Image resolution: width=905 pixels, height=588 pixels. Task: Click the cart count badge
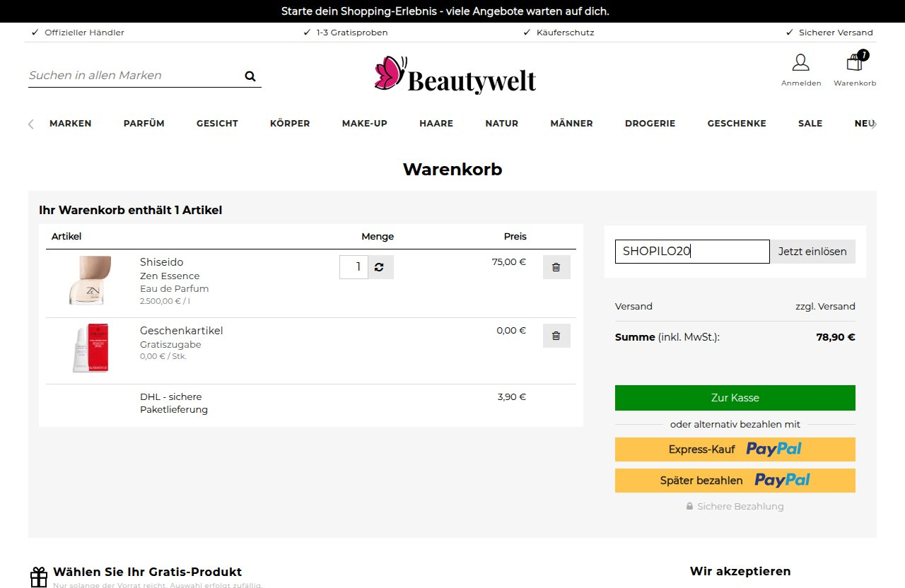863,55
